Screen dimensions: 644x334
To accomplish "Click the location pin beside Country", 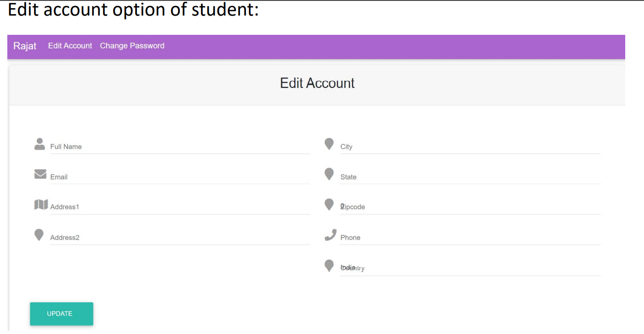I will 329,265.
